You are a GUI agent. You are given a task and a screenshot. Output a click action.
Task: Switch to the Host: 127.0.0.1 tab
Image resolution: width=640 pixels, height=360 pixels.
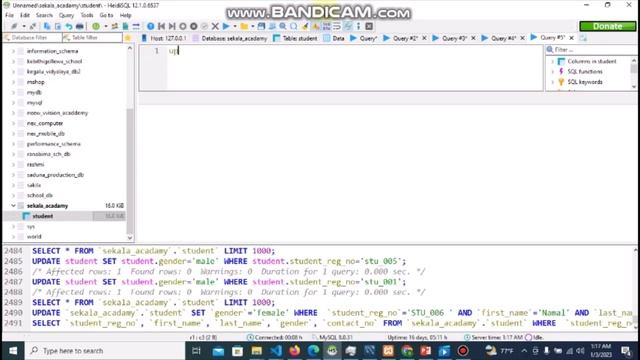pyautogui.click(x=164, y=38)
